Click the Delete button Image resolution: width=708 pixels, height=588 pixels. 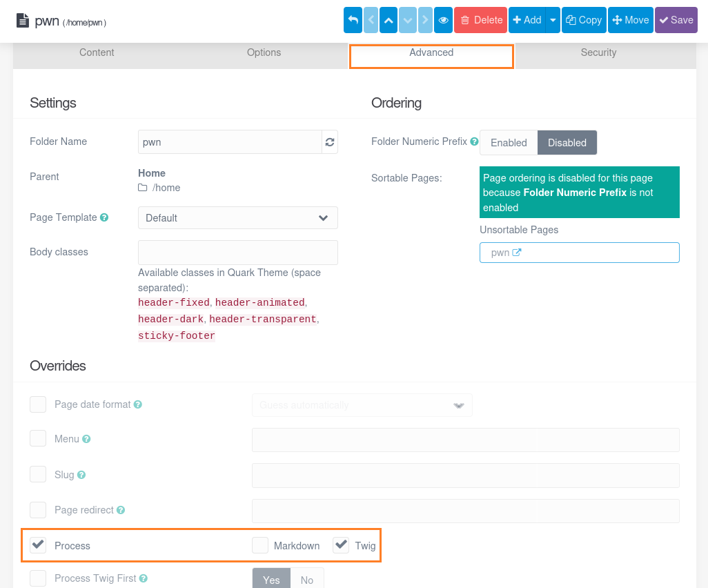481,20
